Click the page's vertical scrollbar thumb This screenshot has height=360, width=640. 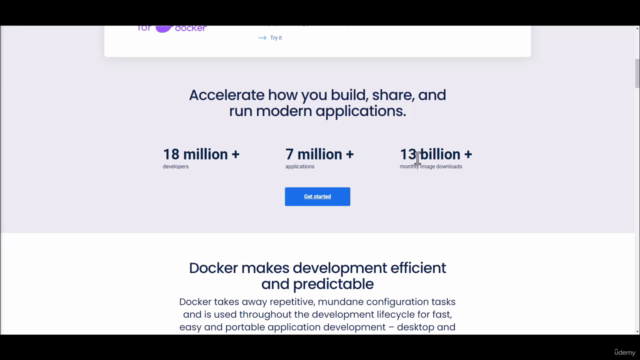tap(637, 73)
